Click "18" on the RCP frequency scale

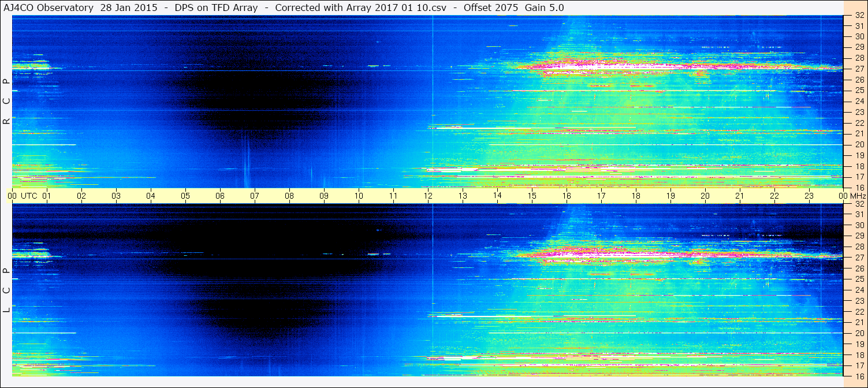tap(859, 166)
